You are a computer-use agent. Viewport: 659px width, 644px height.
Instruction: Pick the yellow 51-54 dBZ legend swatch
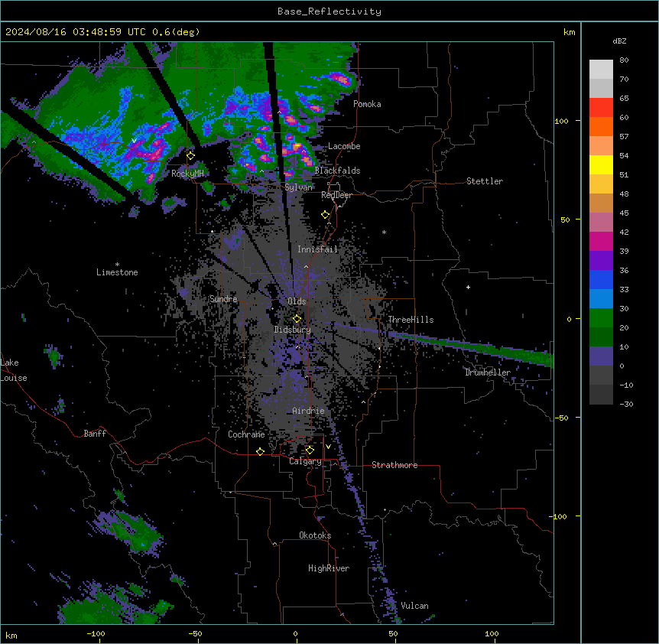click(601, 164)
